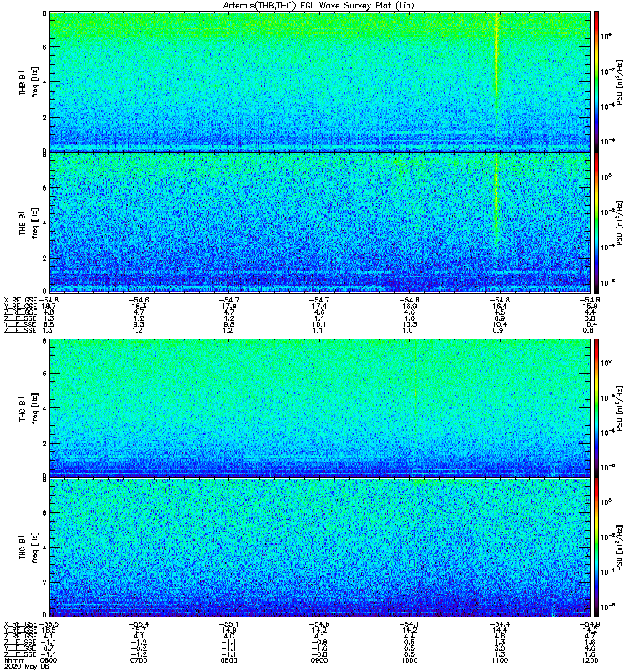
Task: Click the 0800 time tick label
Action: 228,660
